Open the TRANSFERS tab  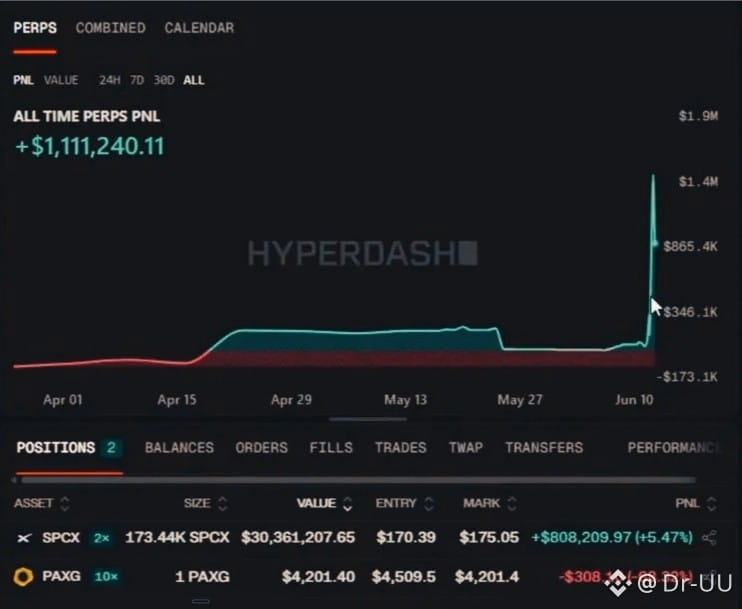(x=544, y=448)
